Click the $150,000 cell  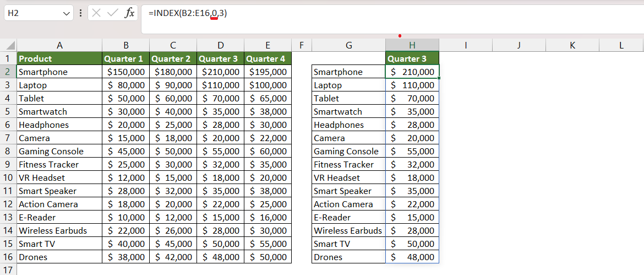click(126, 72)
